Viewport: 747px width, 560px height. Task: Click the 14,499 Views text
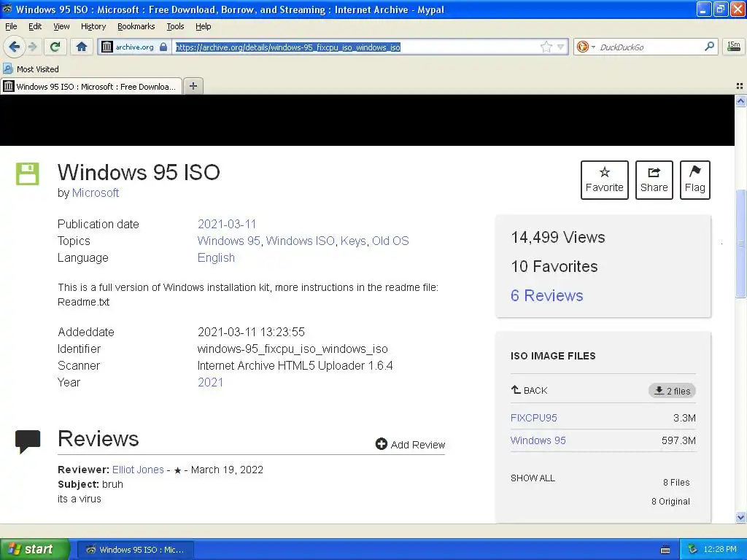[558, 237]
